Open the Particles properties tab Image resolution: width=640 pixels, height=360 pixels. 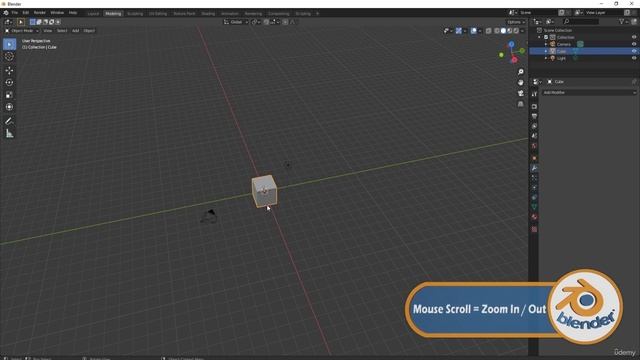(534, 178)
